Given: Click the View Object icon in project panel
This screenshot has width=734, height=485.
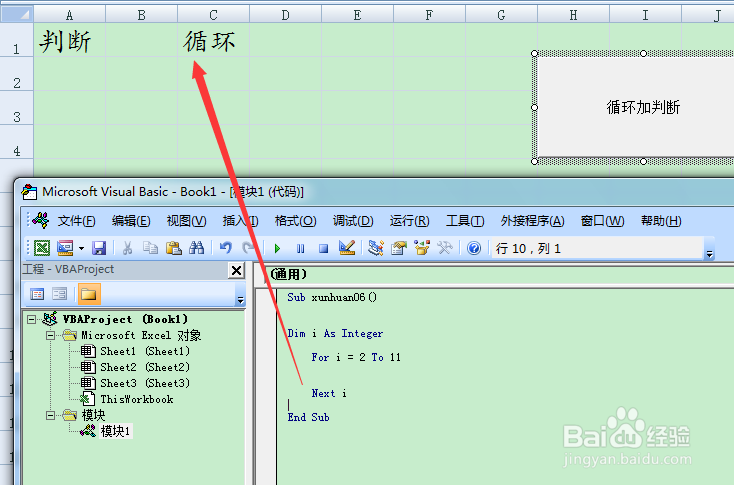Looking at the screenshot, I should pos(59,294).
